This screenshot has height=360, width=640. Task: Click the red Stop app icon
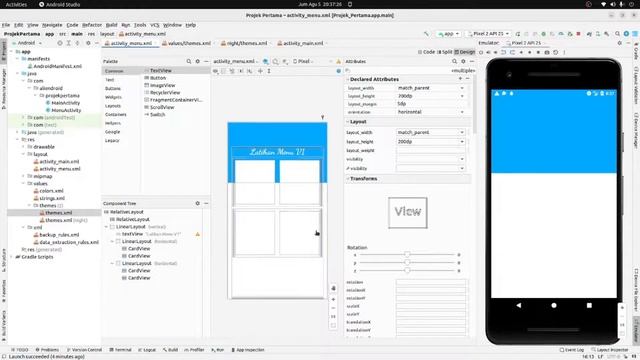578,34
